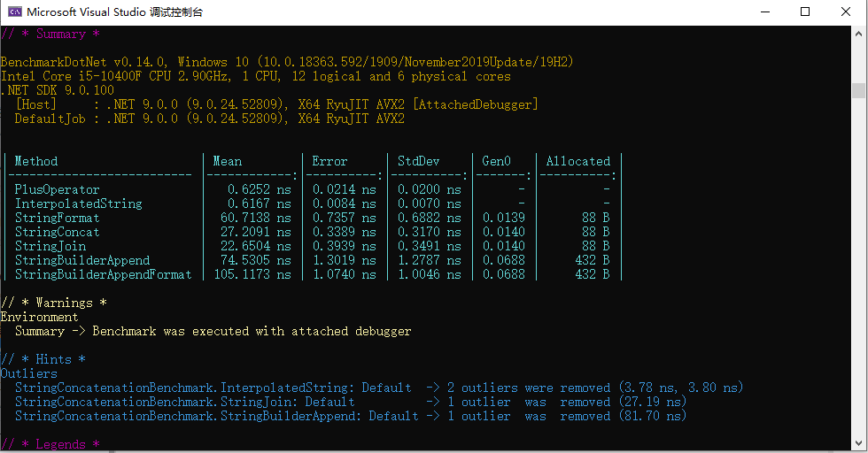Image resolution: width=868 pixels, height=453 pixels.
Task: Click mean value 60.7138 ns
Action: [x=256, y=218]
